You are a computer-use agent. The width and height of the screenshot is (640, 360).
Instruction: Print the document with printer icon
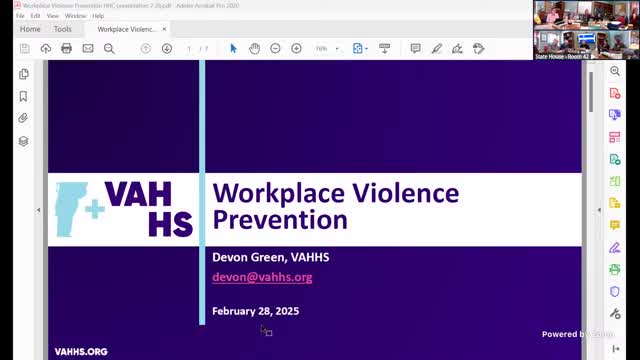[x=66, y=49]
